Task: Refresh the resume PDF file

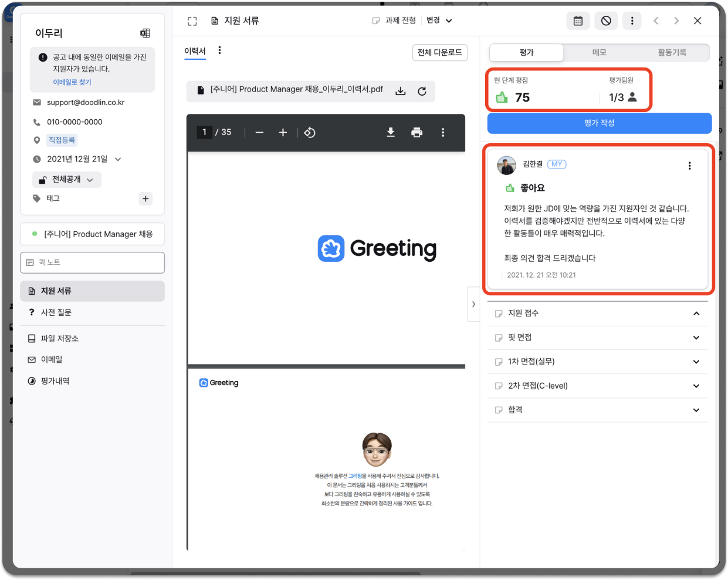Action: [422, 91]
